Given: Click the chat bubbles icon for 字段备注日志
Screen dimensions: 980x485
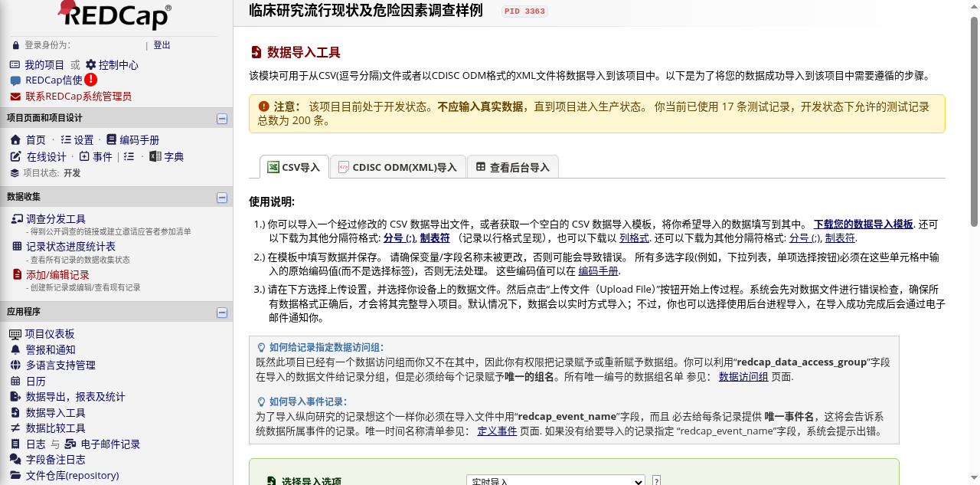Looking at the screenshot, I should coord(15,460).
